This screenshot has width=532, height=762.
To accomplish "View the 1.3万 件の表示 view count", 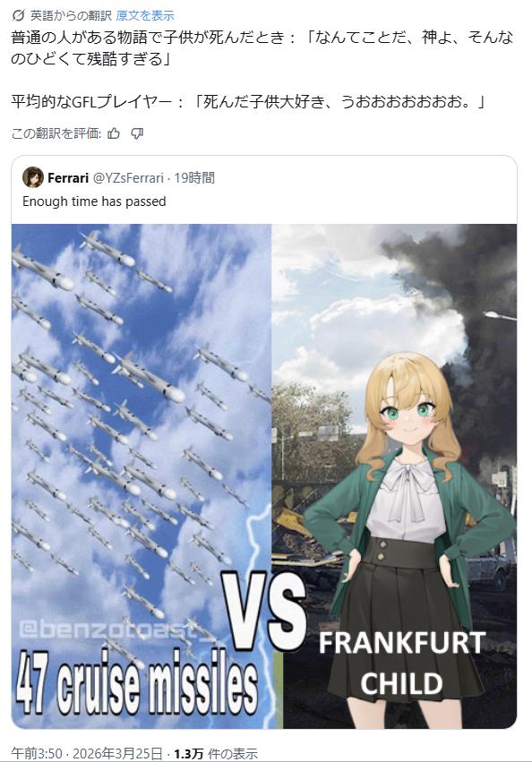I will 216,754.
